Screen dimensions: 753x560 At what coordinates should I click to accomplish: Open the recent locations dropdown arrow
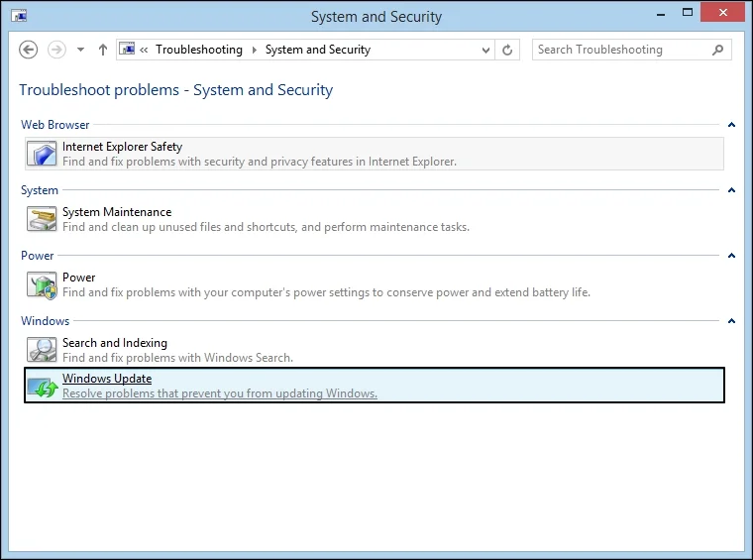(x=80, y=50)
